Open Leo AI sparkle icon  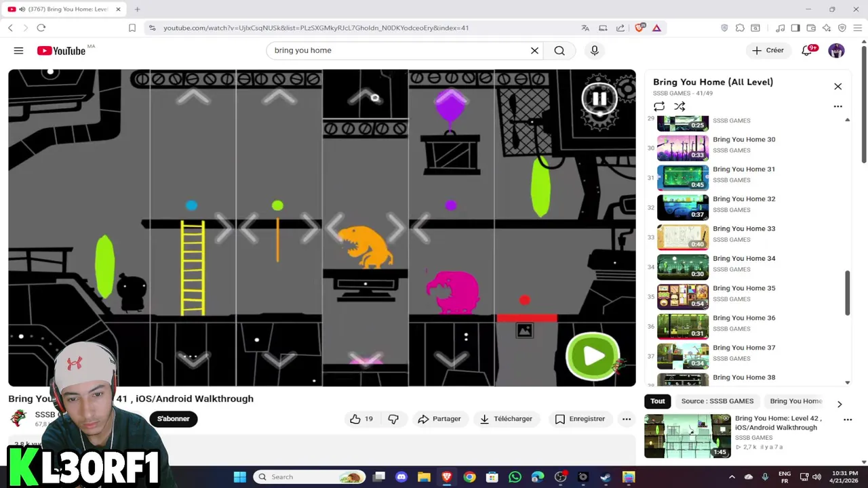point(827,28)
